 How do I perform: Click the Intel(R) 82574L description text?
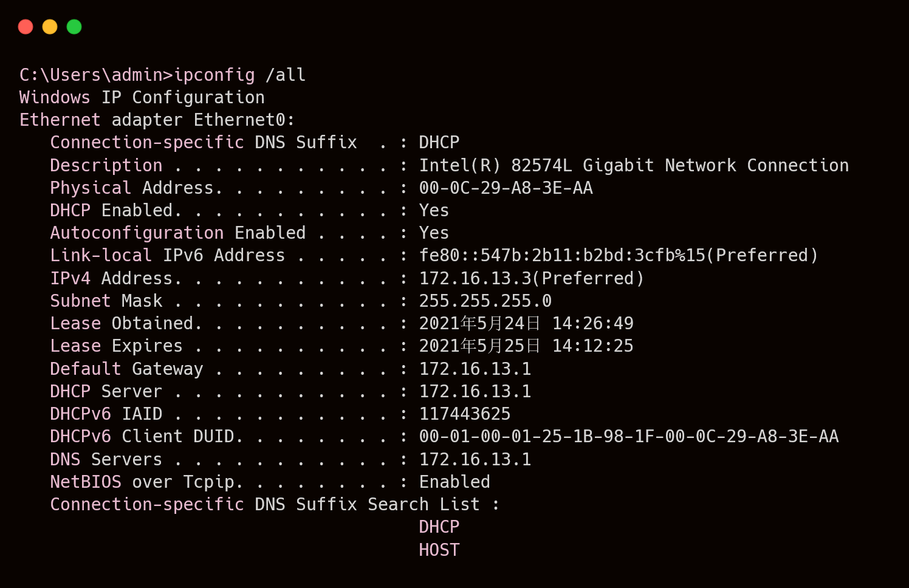coord(634,165)
